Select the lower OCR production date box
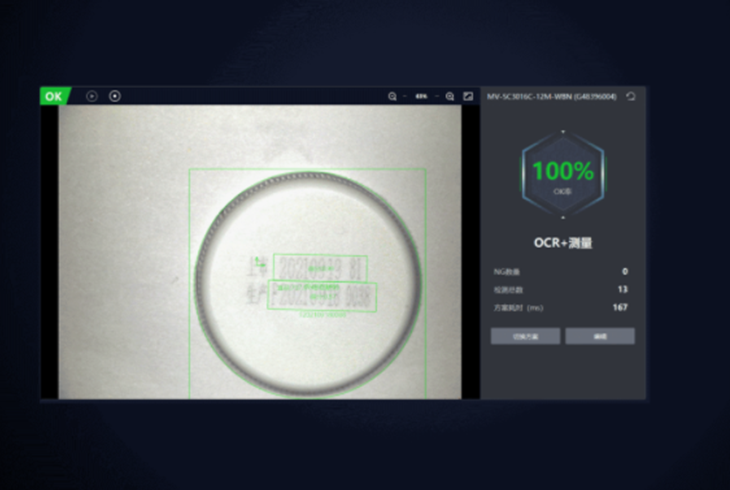Screen dimensions: 730x490 (x=322, y=295)
